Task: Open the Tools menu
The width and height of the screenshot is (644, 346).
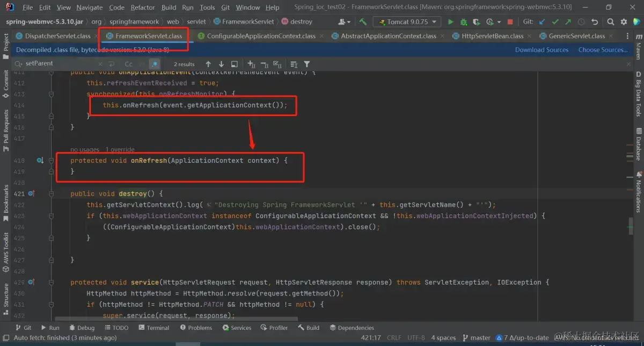Action: pos(207,8)
